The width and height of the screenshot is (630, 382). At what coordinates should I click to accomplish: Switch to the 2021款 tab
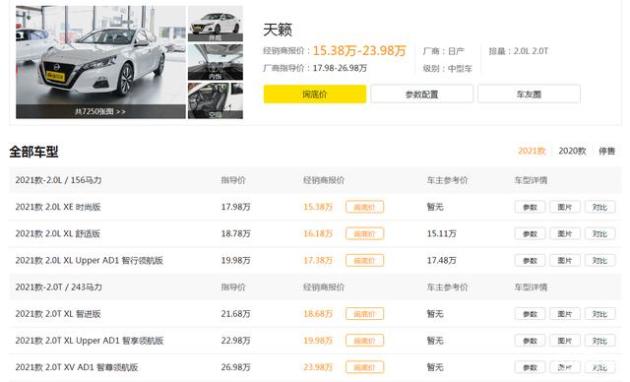pos(532,151)
